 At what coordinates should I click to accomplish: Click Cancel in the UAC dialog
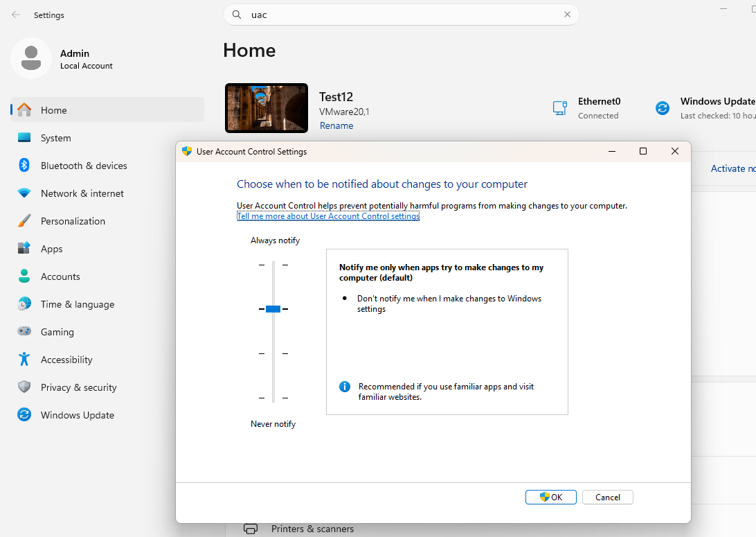(608, 497)
